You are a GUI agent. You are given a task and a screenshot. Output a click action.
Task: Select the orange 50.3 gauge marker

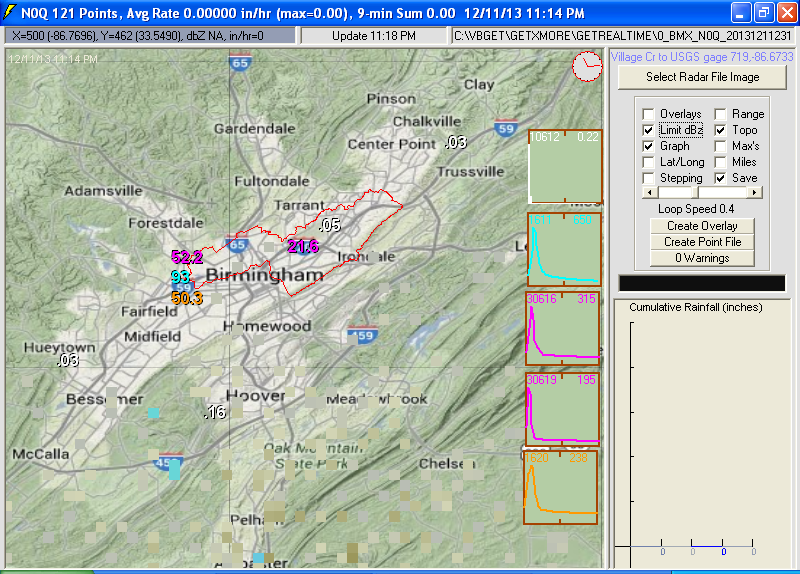[x=187, y=297]
